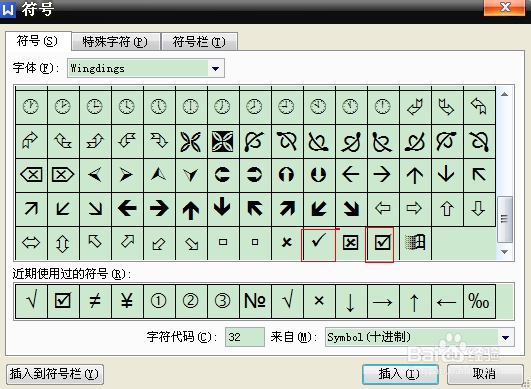This screenshot has height=389, width=531.
Task: Select the small bold x mark symbol
Action: (x=287, y=243)
